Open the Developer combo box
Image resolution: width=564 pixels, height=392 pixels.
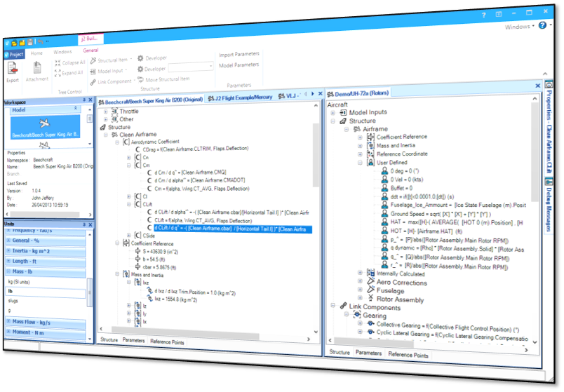[189, 67]
